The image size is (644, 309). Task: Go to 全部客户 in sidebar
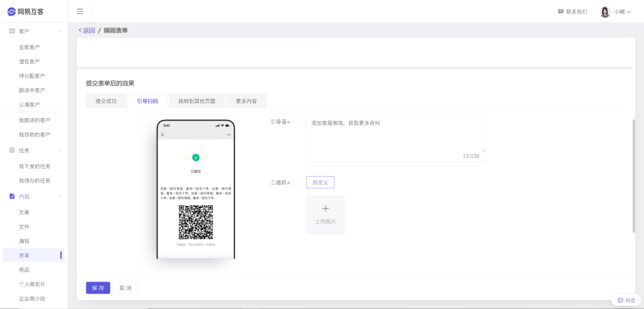(29, 47)
